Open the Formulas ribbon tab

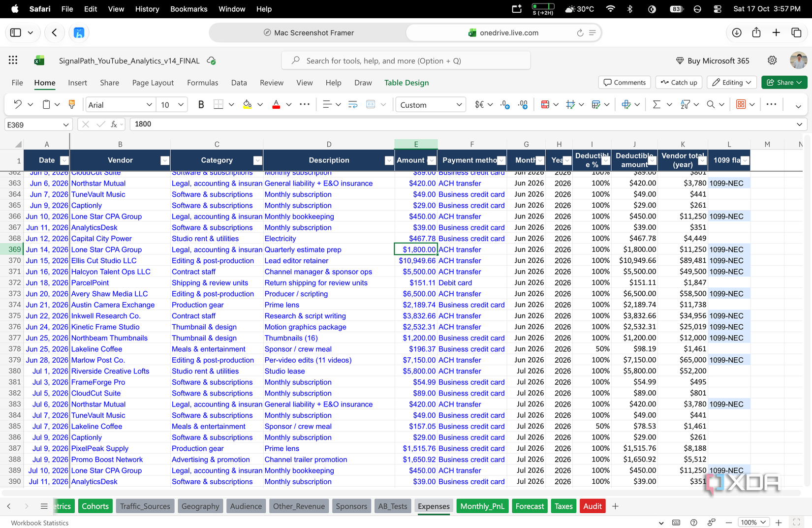202,83
